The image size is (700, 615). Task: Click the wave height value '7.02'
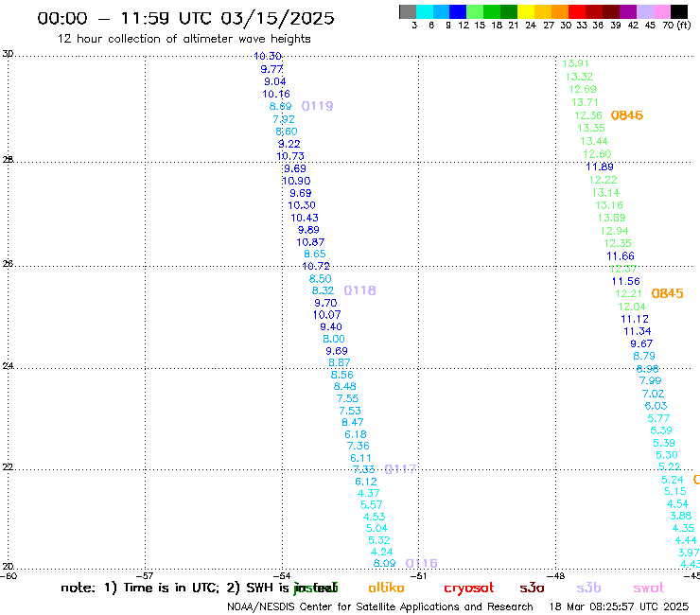point(653,394)
